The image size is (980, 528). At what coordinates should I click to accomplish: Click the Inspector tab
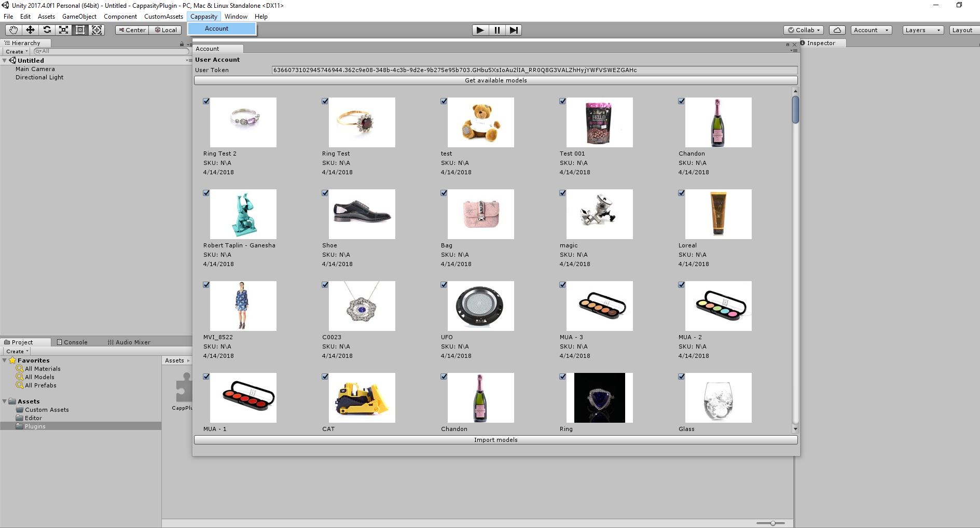tap(821, 43)
